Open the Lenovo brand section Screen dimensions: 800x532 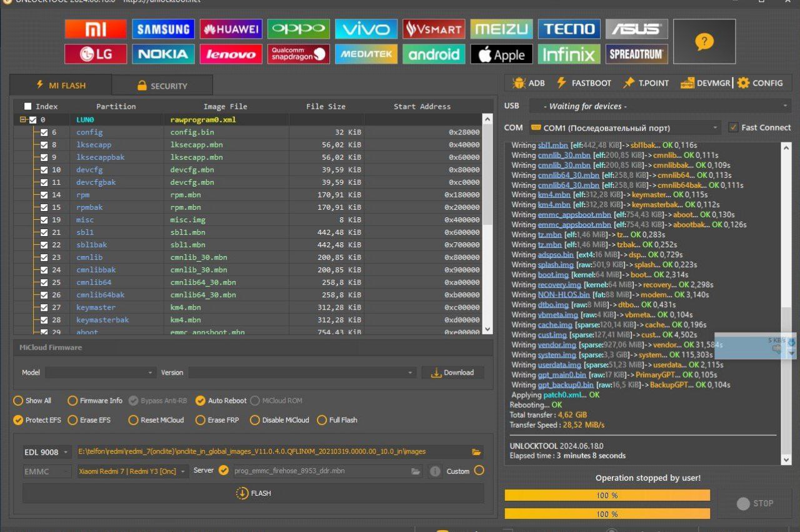click(231, 54)
